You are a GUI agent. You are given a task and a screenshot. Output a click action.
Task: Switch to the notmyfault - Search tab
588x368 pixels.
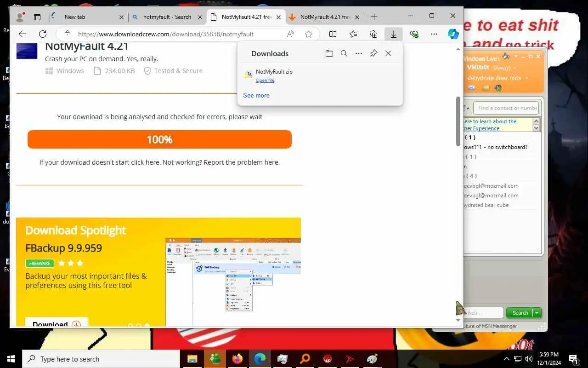click(167, 17)
